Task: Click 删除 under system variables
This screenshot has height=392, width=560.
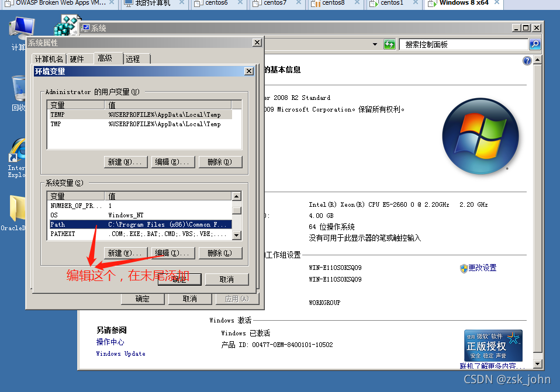Action: pos(220,253)
